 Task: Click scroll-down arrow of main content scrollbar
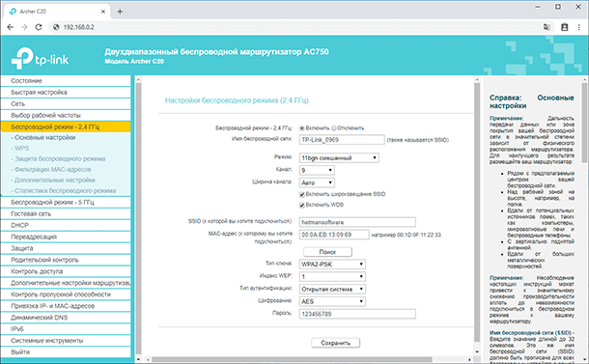(x=477, y=352)
